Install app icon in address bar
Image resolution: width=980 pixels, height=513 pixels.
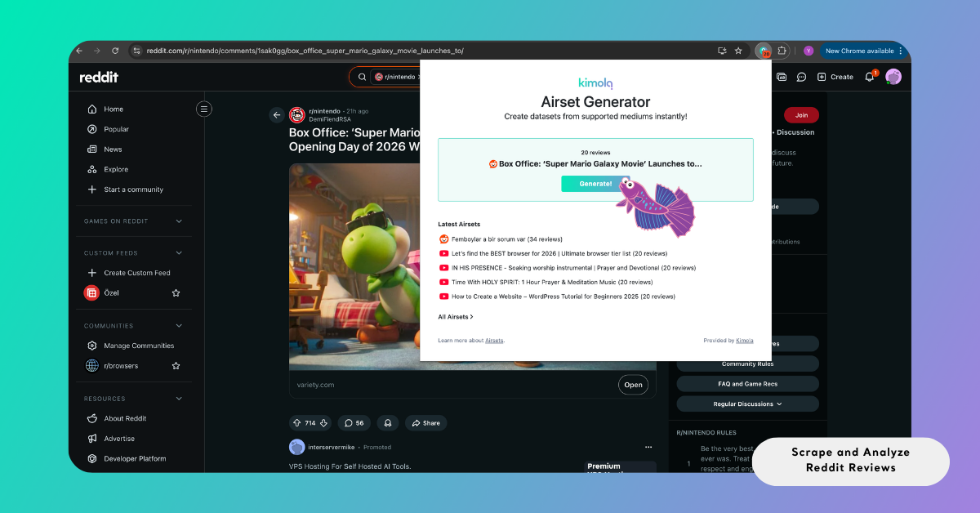click(722, 51)
